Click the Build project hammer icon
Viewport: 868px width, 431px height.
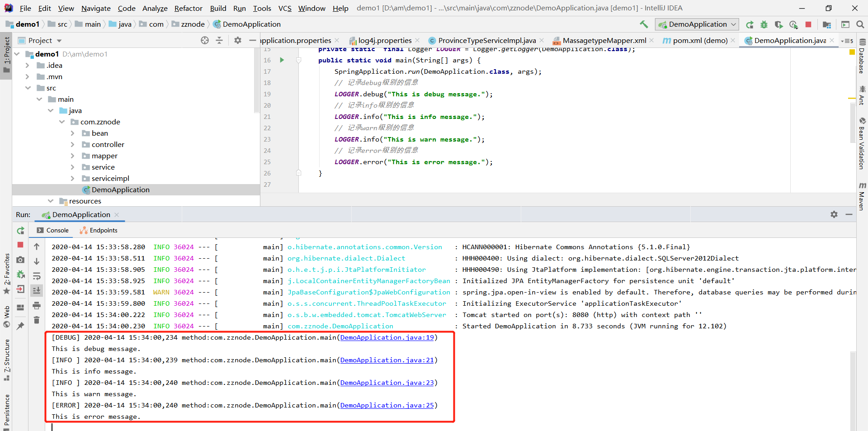[644, 24]
